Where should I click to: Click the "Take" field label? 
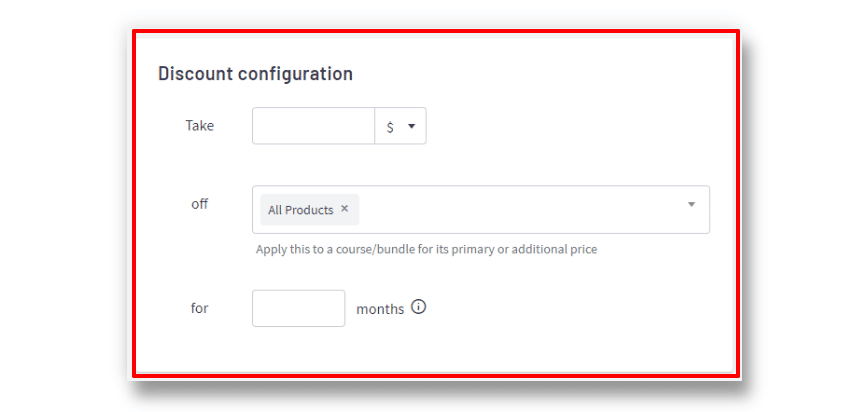(x=200, y=126)
